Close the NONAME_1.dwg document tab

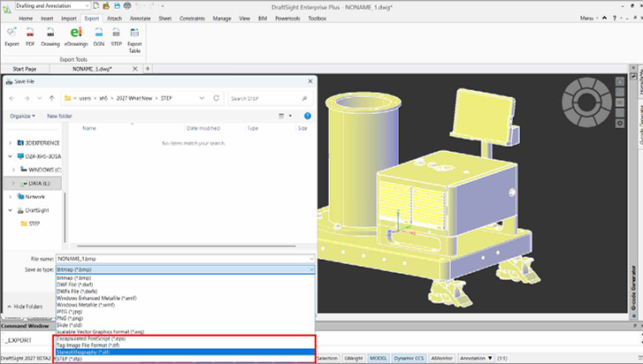[x=135, y=69]
